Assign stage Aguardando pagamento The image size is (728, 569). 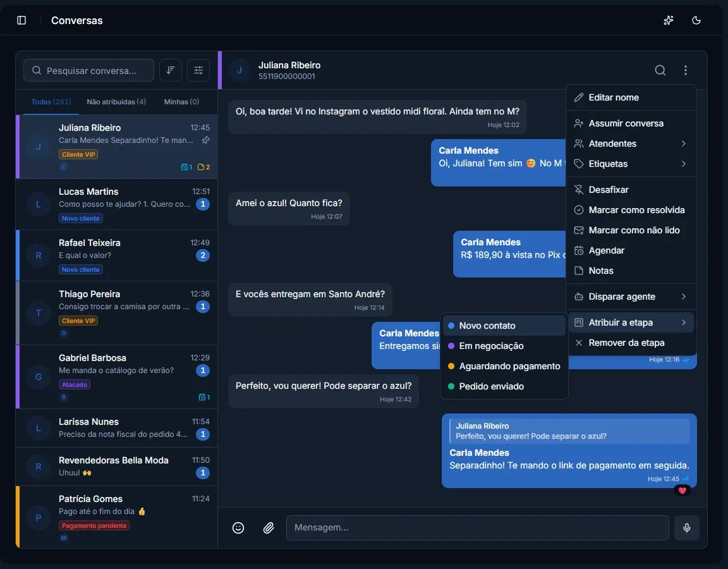pyautogui.click(x=504, y=366)
